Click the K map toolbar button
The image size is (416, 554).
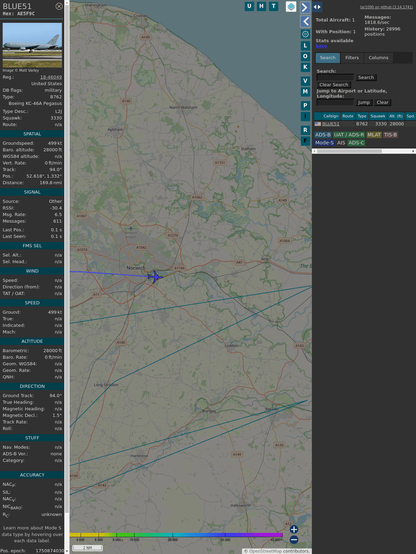[x=305, y=67]
